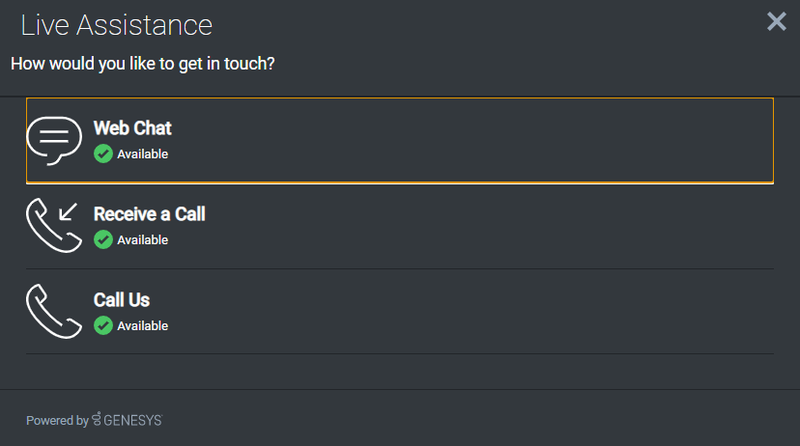Click the green checkmark under Call Us
Image resolution: width=800 pixels, height=446 pixels.
103,325
